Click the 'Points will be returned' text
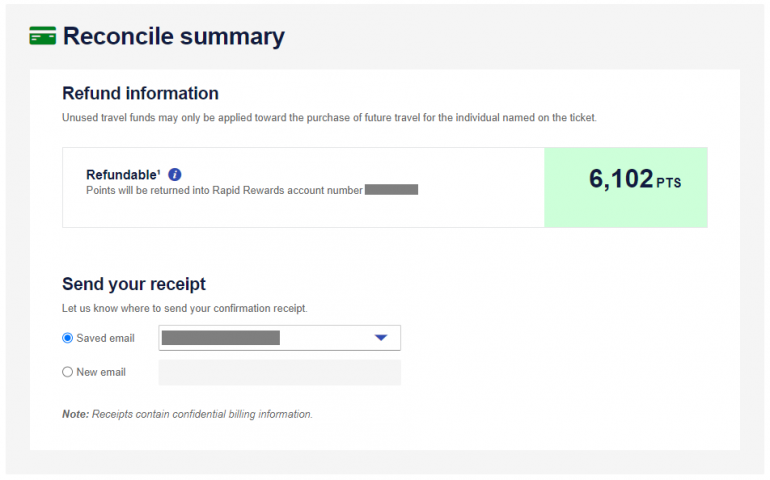The height and width of the screenshot is (480, 770). coord(224,190)
